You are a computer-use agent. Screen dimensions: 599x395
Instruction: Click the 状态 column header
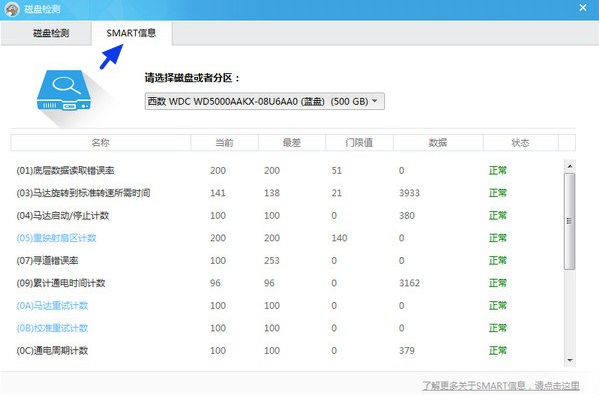(520, 143)
